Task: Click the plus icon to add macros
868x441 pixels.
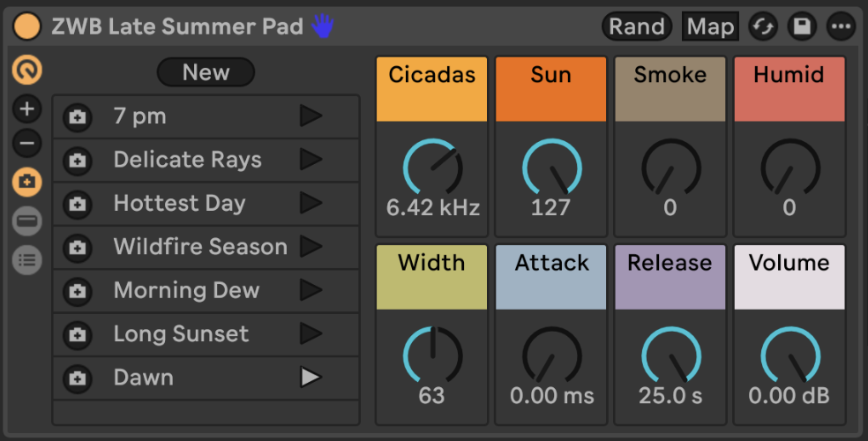Action: point(27,109)
